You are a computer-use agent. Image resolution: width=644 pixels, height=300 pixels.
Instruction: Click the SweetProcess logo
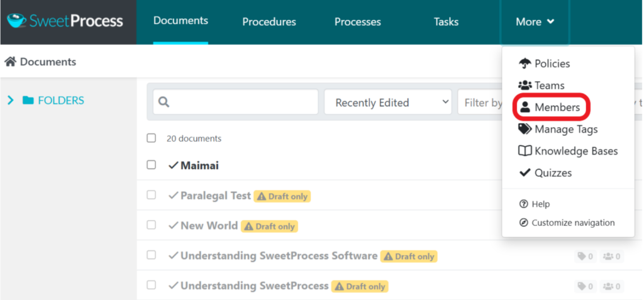coord(65,21)
